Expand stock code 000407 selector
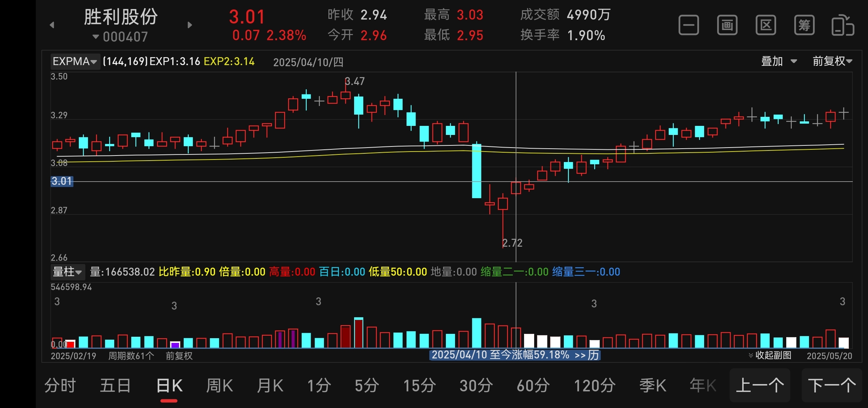Screen dimensions: 868x408 [120, 37]
